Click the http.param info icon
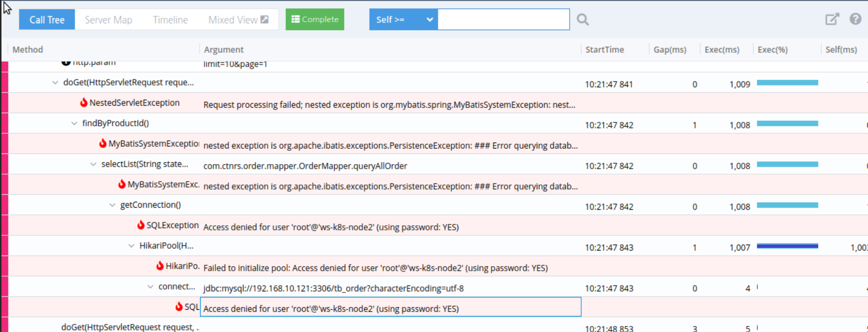Viewport: 868px width, 332px height. pyautogui.click(x=66, y=62)
